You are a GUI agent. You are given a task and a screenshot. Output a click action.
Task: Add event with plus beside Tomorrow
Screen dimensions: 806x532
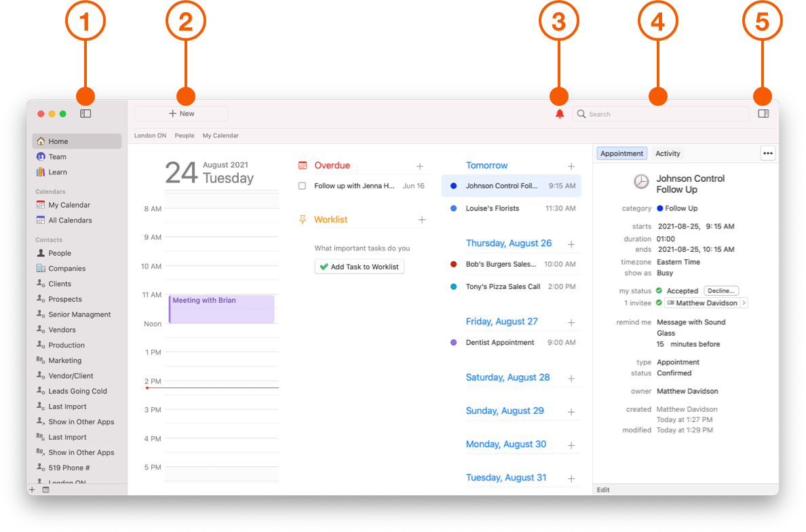coord(571,166)
